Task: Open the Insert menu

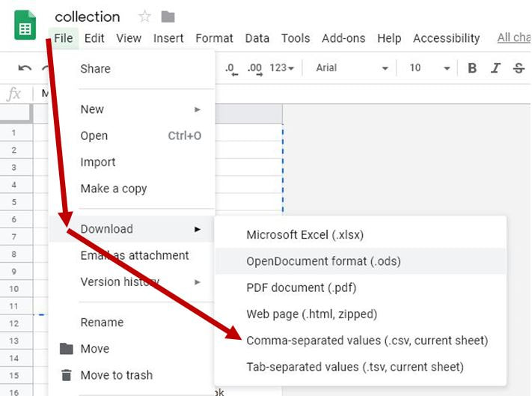Action: coord(168,38)
